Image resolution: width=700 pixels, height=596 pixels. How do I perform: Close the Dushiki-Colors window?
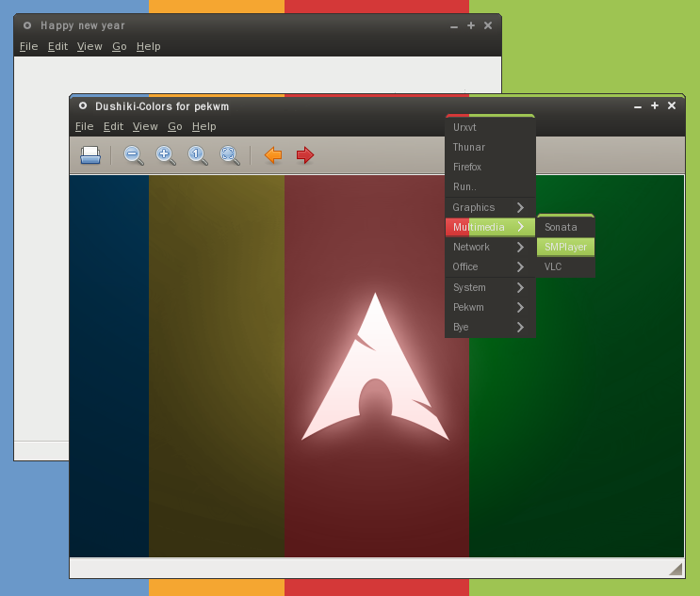[672, 105]
